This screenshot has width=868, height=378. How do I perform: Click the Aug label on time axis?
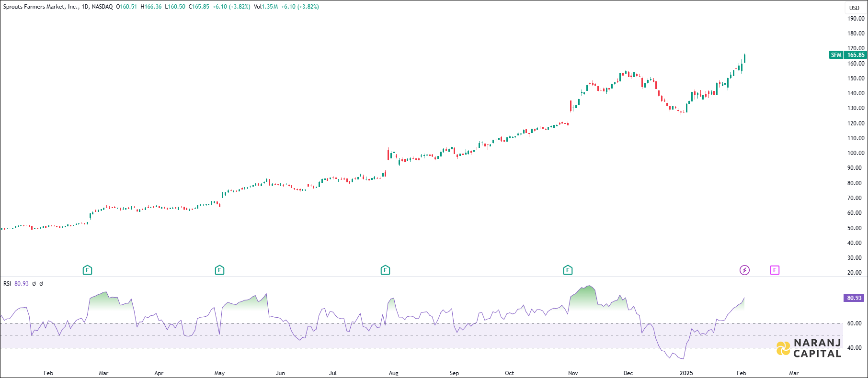click(x=393, y=373)
